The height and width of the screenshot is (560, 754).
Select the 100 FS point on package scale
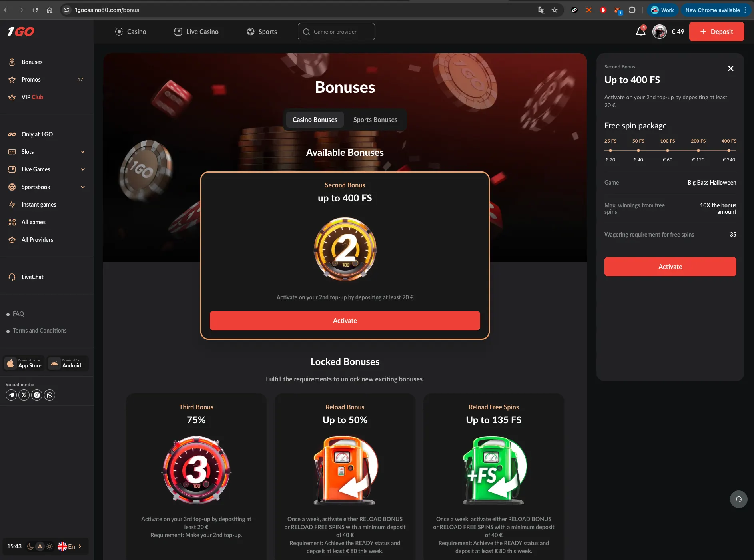tap(667, 151)
